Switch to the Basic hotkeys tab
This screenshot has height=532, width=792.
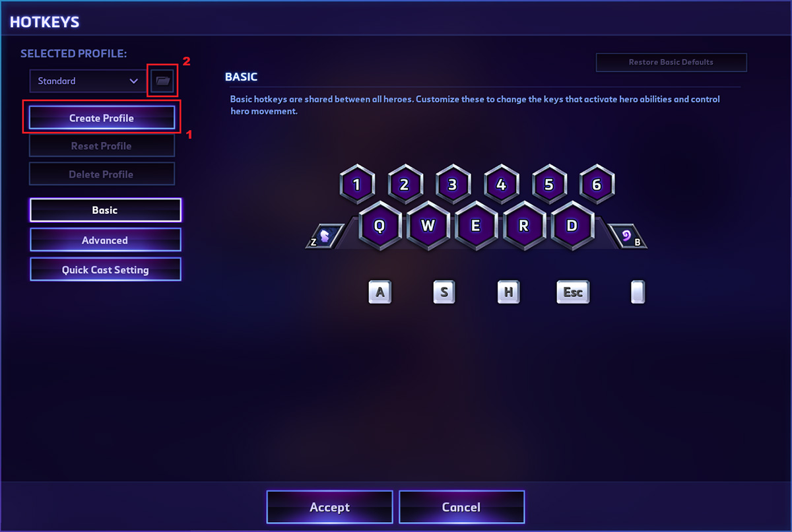tap(105, 210)
